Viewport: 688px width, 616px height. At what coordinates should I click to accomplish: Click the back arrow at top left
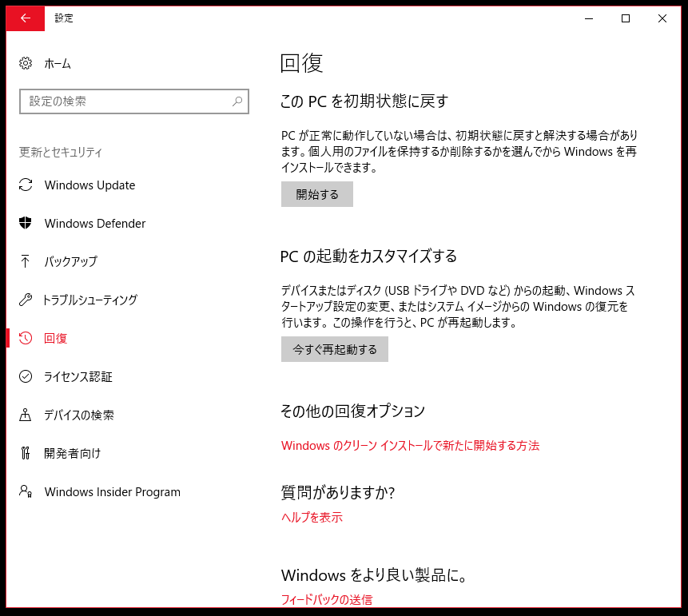click(24, 18)
